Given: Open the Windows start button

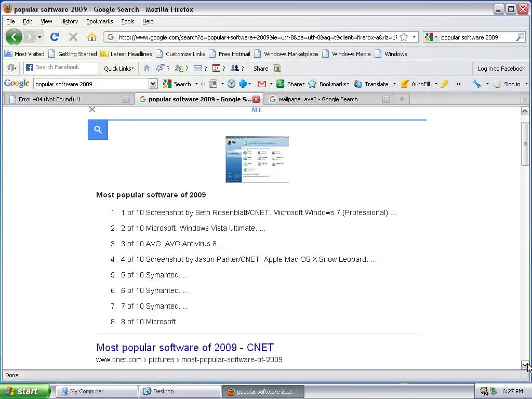Looking at the screenshot, I should pyautogui.click(x=25, y=391).
